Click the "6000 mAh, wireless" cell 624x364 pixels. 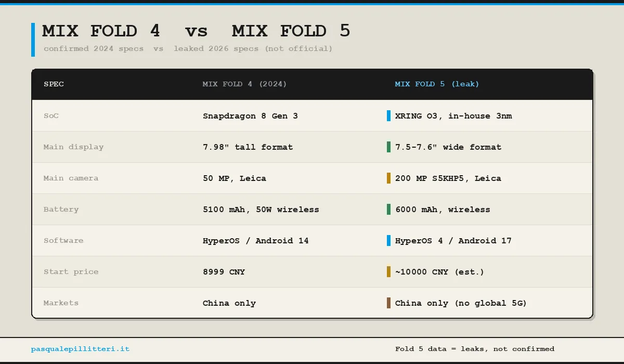(443, 209)
